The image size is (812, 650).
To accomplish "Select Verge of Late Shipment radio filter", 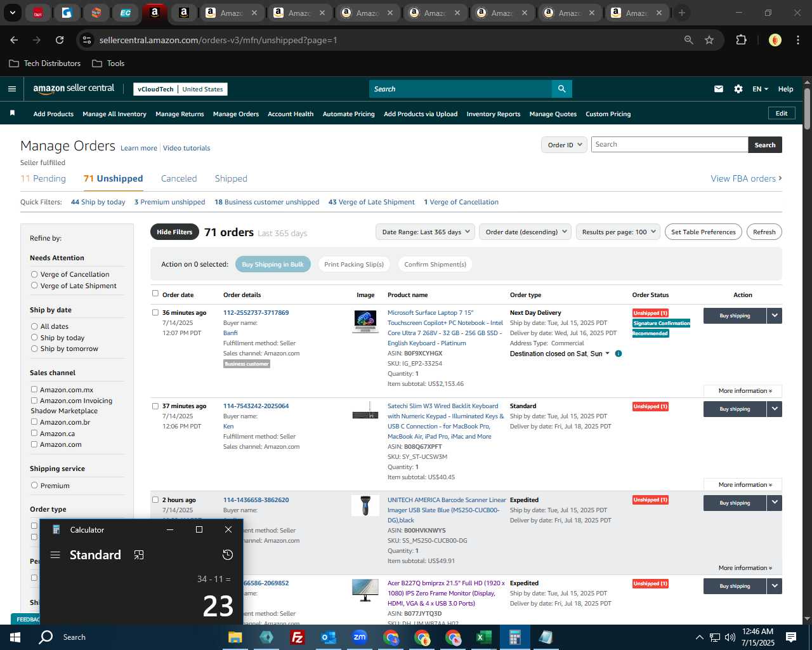I will [34, 286].
